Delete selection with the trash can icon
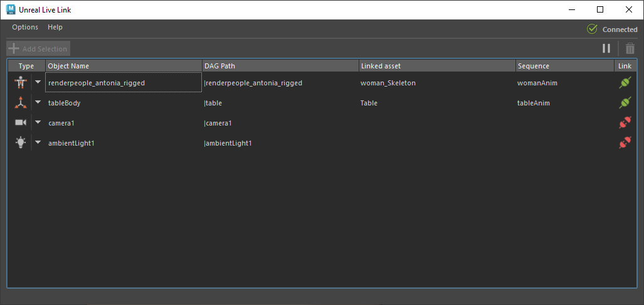Image resolution: width=644 pixels, height=305 pixels. pyautogui.click(x=630, y=48)
